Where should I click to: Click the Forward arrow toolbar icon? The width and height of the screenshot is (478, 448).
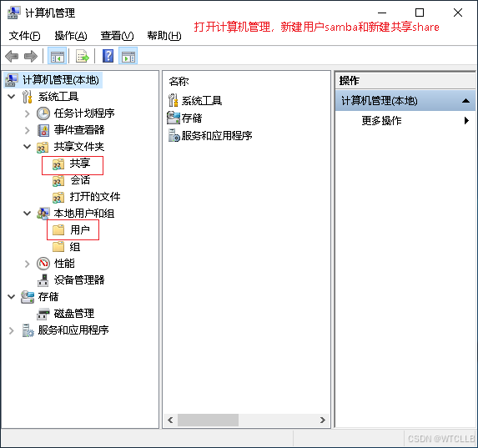[x=31, y=57]
